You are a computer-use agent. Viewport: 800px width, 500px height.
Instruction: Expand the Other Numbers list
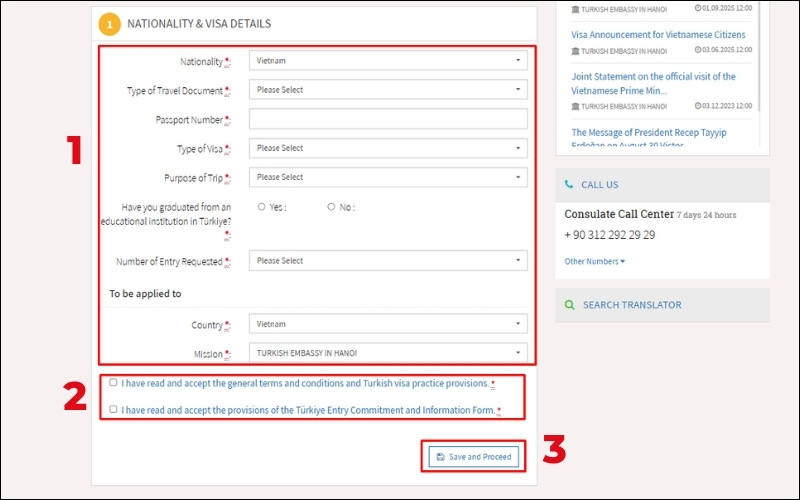pyautogui.click(x=594, y=262)
